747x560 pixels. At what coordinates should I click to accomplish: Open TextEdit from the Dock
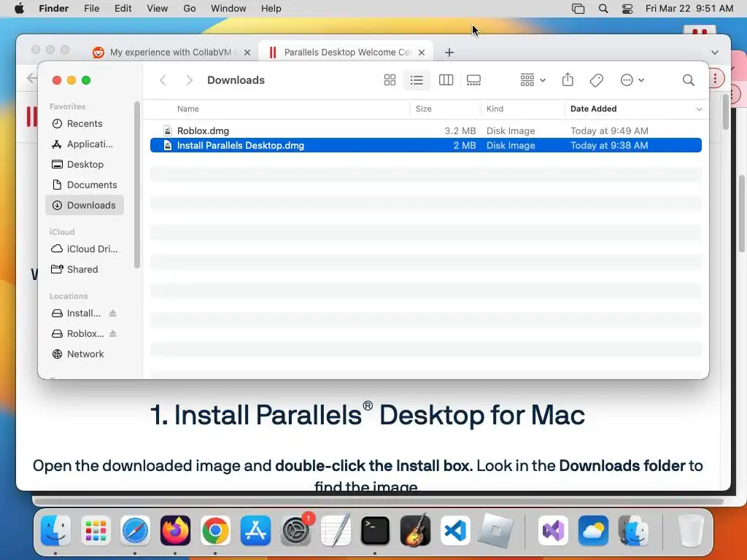coord(336,531)
